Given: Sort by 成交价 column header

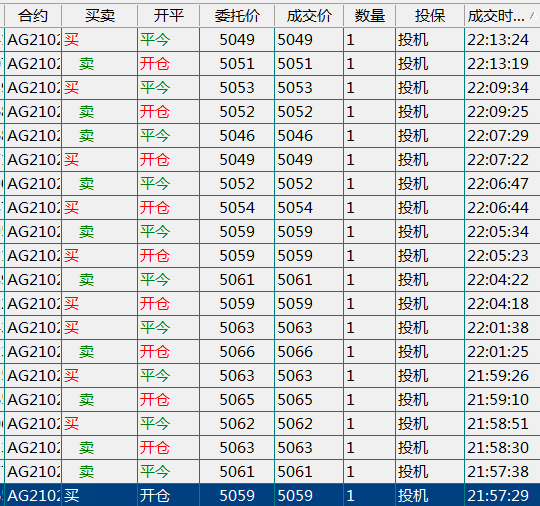Looking at the screenshot, I should [x=309, y=16].
